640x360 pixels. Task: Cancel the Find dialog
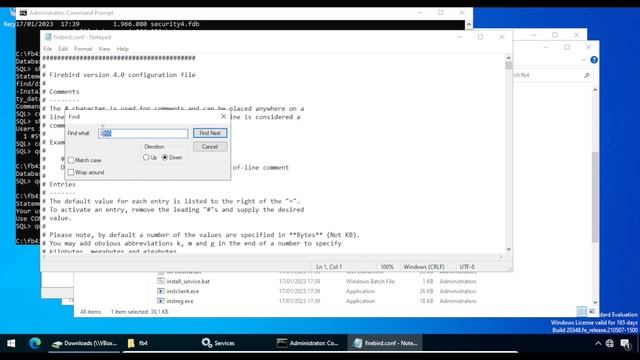click(210, 147)
